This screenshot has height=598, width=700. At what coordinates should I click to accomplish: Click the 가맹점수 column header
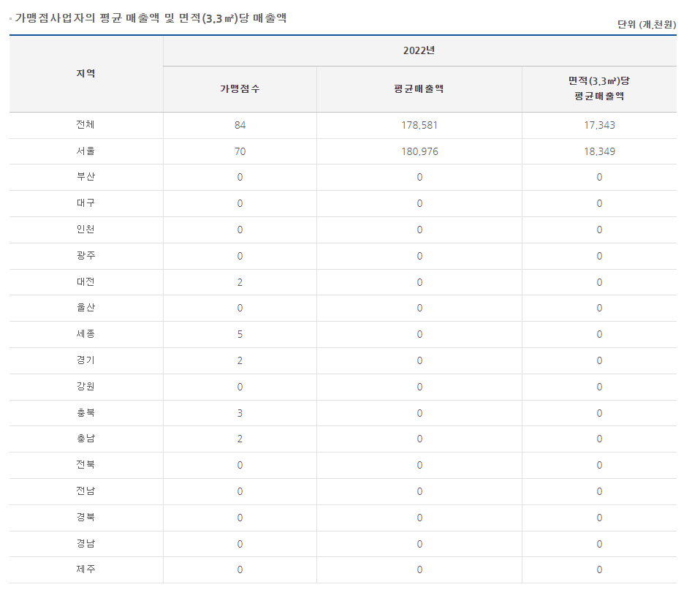[x=240, y=89]
